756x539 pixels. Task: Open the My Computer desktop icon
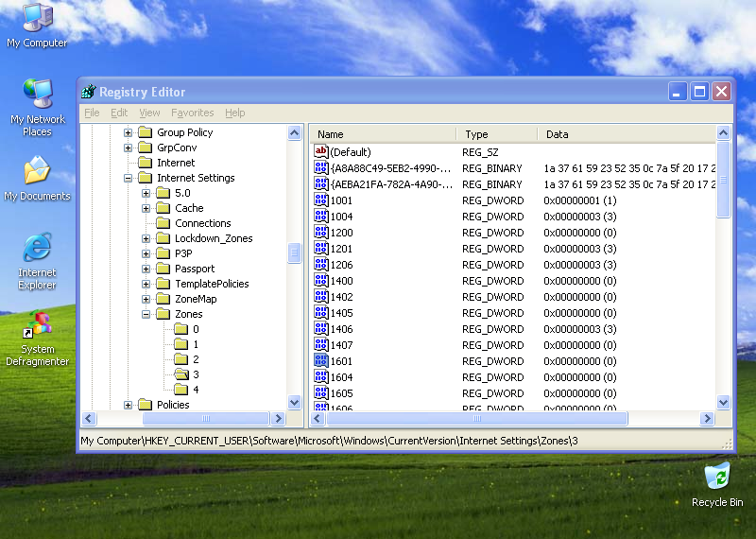(x=37, y=26)
